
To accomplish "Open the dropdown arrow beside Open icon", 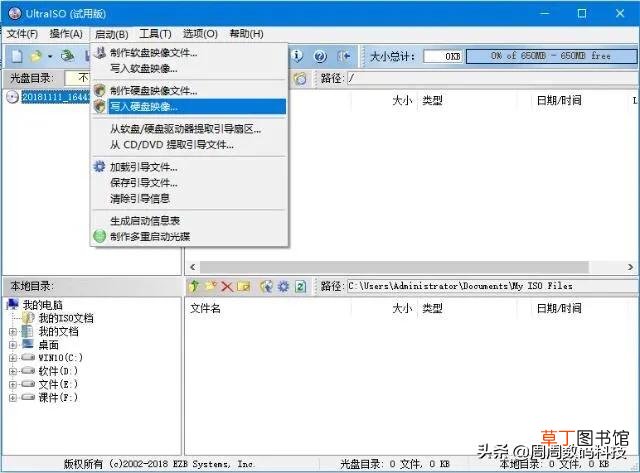I will pos(50,56).
